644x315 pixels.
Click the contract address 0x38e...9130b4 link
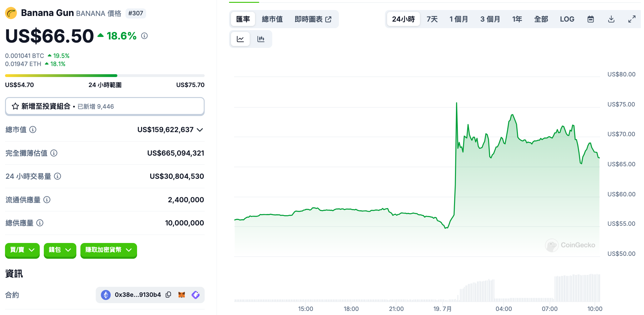click(x=138, y=295)
